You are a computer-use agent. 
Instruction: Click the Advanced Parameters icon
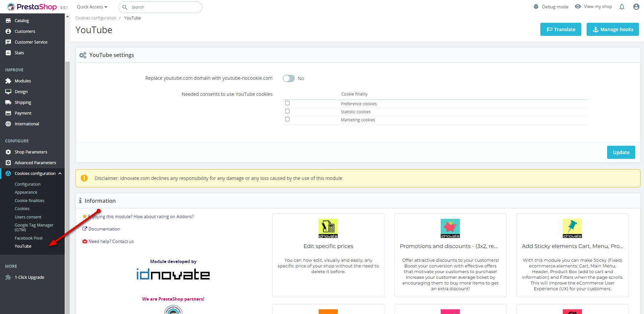tap(8, 163)
